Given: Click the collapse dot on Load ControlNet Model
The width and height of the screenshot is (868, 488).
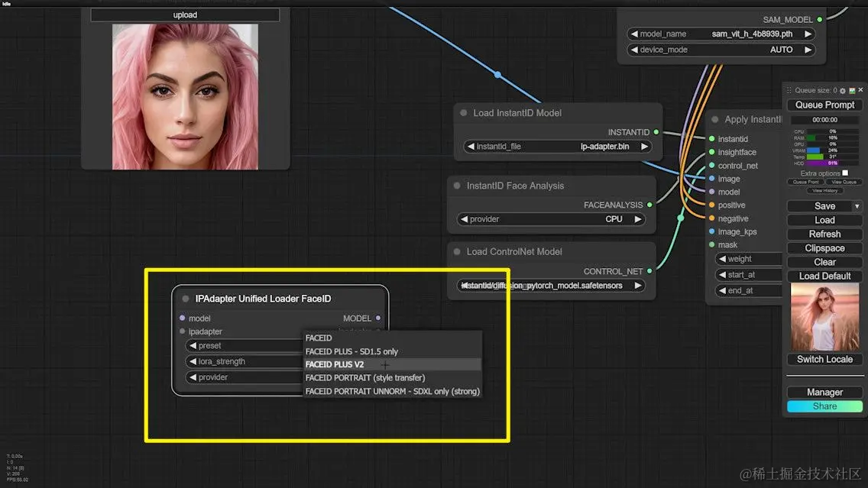Looking at the screenshot, I should coord(457,252).
